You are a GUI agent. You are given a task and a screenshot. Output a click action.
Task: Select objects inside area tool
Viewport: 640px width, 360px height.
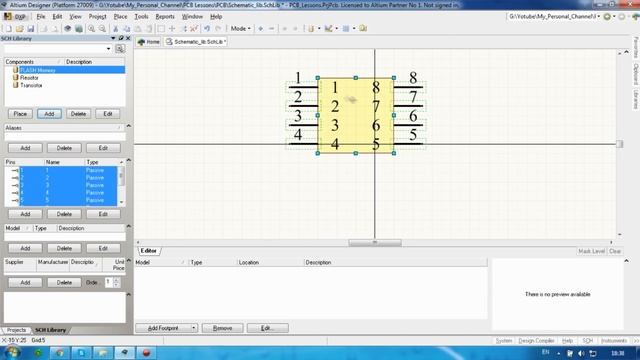pyautogui.click(x=161, y=29)
